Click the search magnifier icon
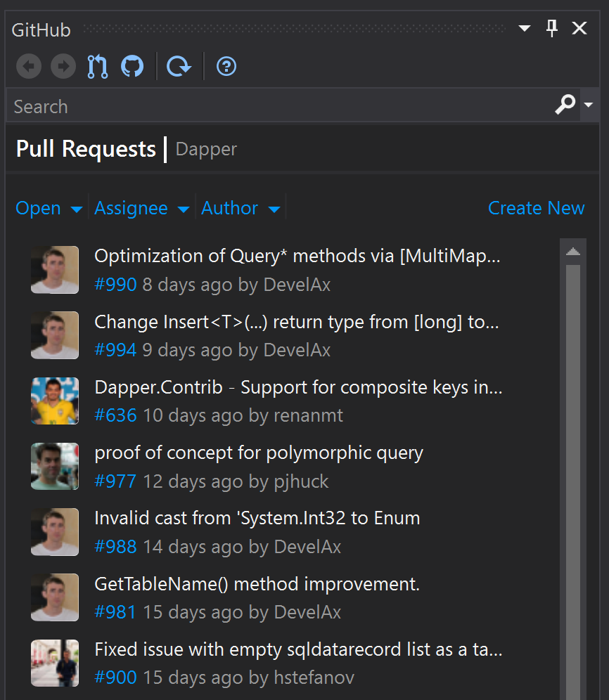The height and width of the screenshot is (700, 609). (x=565, y=105)
